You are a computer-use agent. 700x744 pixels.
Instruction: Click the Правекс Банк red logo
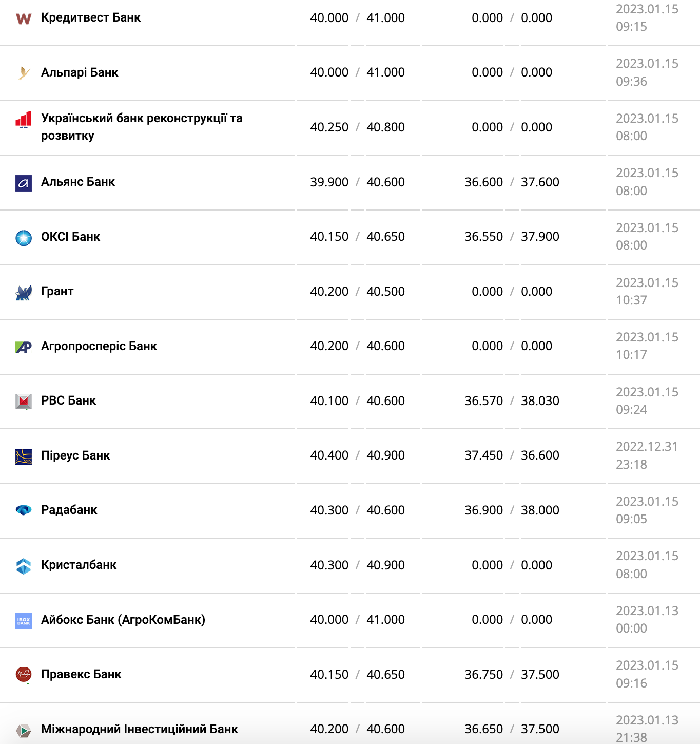[x=24, y=675]
